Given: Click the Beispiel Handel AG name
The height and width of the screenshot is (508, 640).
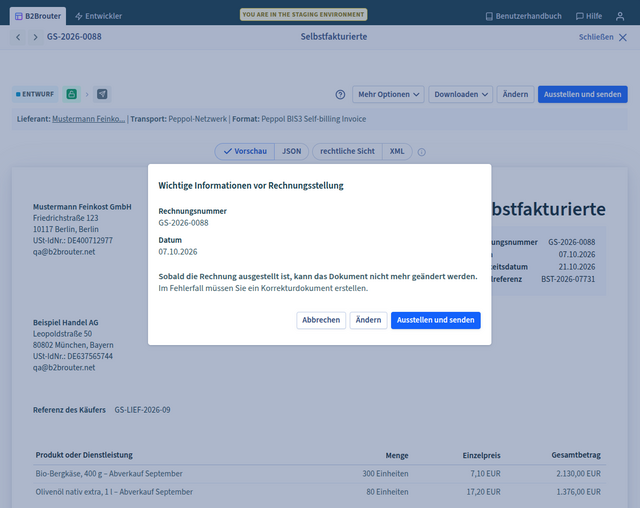Looking at the screenshot, I should (66, 323).
